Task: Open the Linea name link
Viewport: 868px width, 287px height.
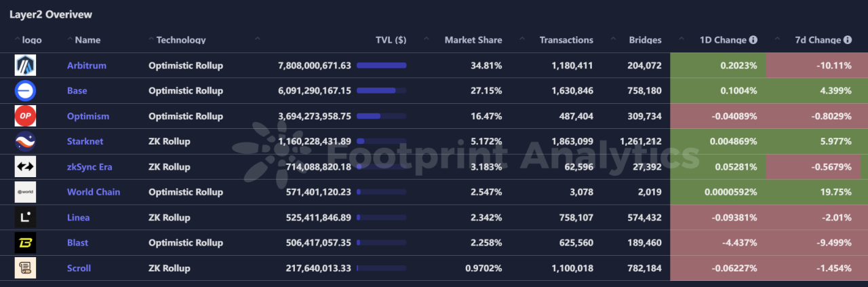Action: tap(78, 218)
